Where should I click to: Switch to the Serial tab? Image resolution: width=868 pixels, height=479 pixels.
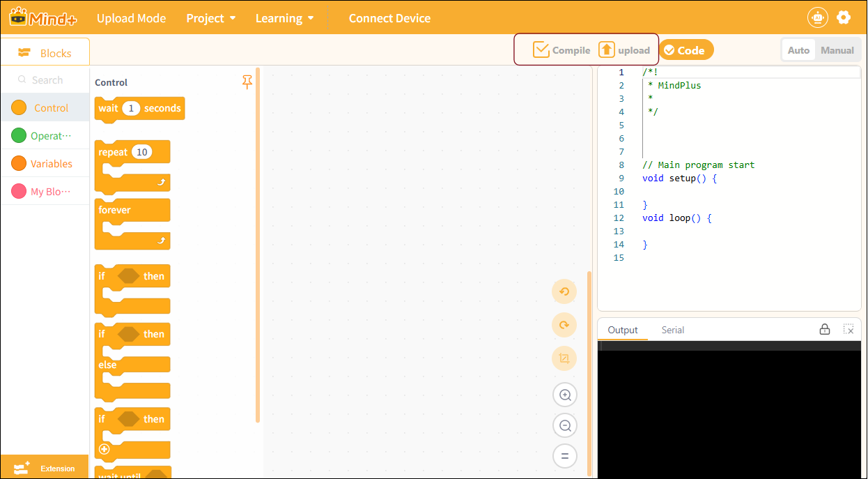(673, 330)
